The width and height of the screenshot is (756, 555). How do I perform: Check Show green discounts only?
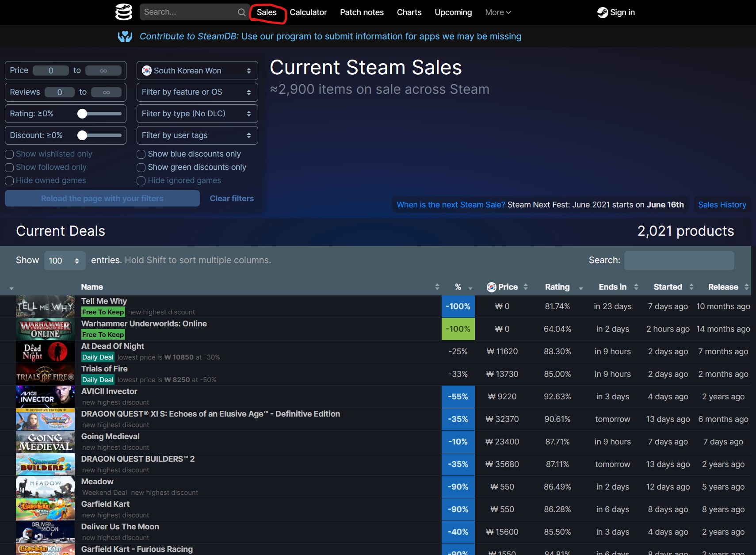tap(141, 168)
